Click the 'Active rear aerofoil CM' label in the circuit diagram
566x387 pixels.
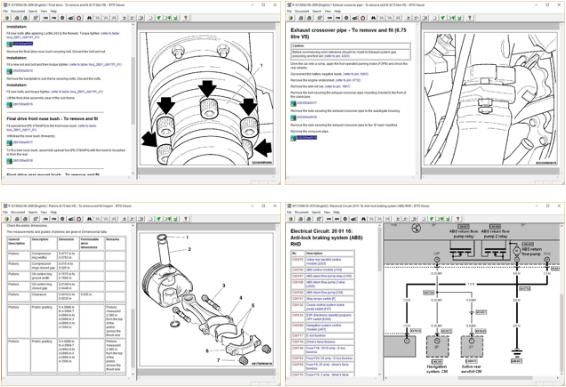point(471,369)
